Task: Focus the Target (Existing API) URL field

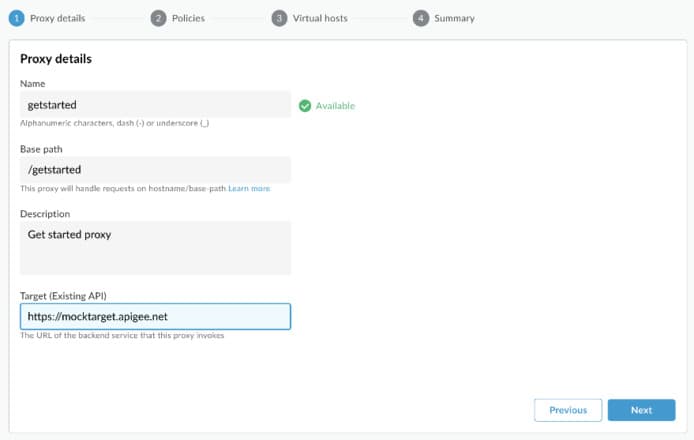Action: click(155, 316)
